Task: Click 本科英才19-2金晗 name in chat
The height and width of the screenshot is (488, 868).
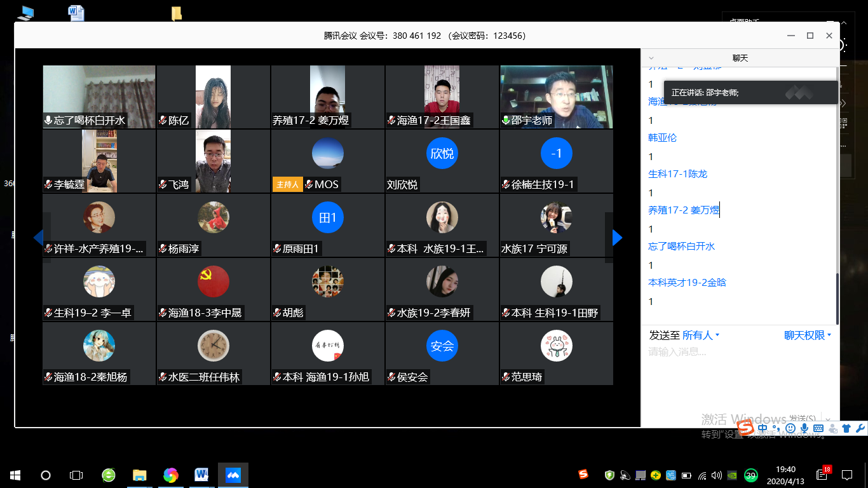Action: tap(687, 283)
